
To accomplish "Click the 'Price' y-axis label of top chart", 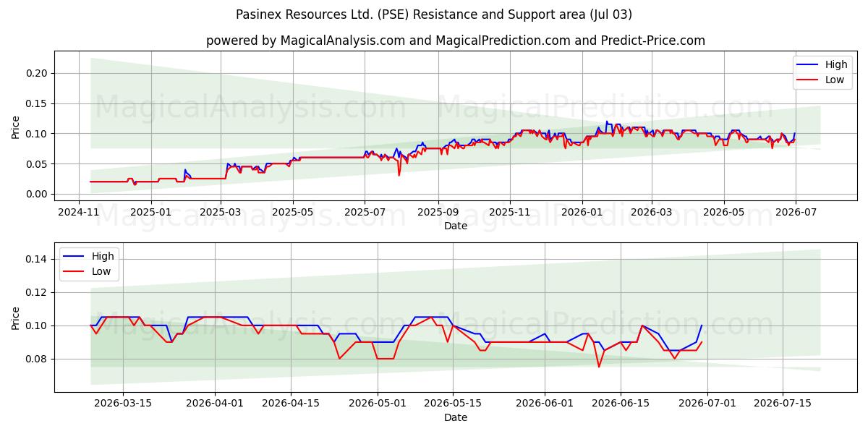I will 16,127.
